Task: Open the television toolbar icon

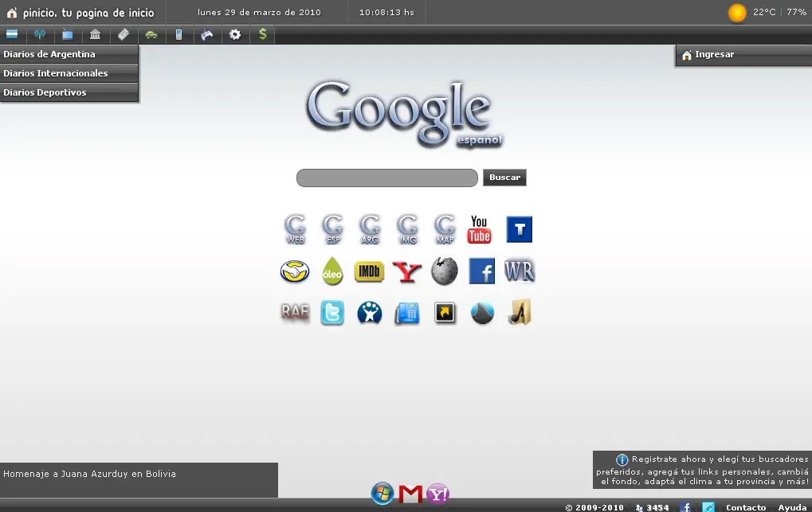Action: tap(67, 34)
